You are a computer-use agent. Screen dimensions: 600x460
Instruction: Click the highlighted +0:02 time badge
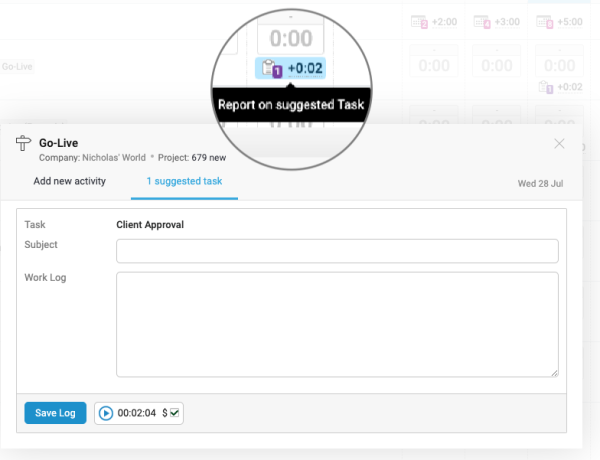[304, 69]
